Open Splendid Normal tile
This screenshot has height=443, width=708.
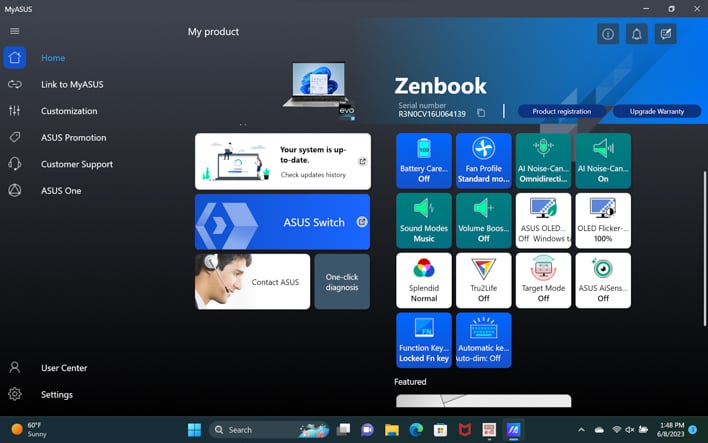tap(424, 280)
